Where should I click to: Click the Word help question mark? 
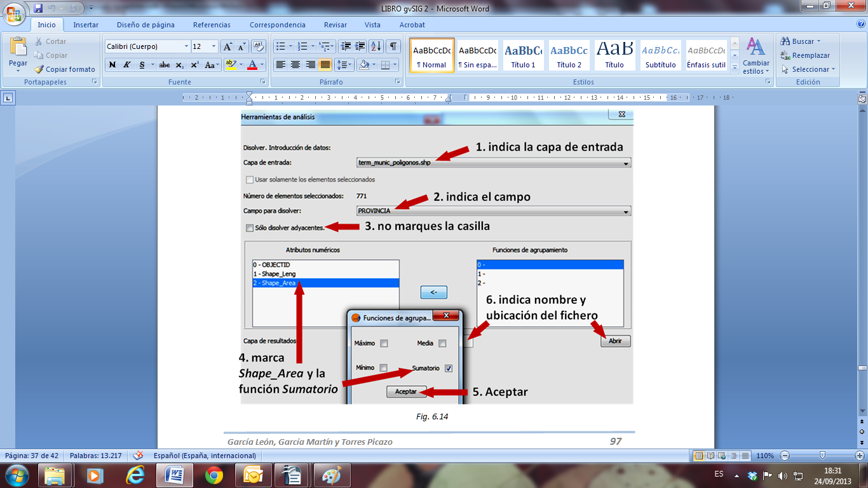pyautogui.click(x=861, y=24)
